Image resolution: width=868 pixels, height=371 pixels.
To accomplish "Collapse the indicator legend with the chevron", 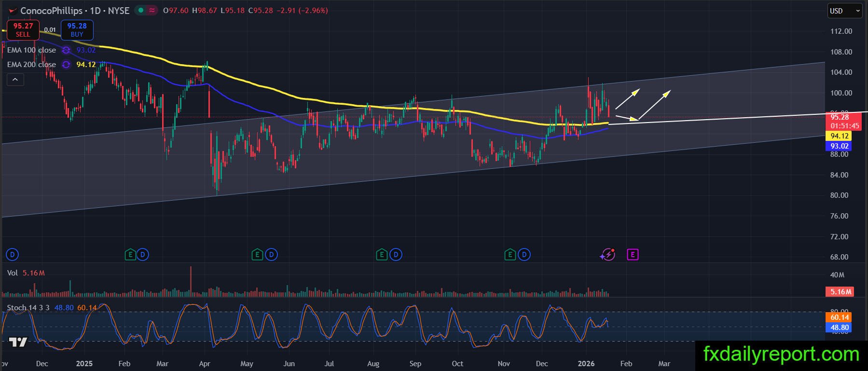I will [15, 80].
